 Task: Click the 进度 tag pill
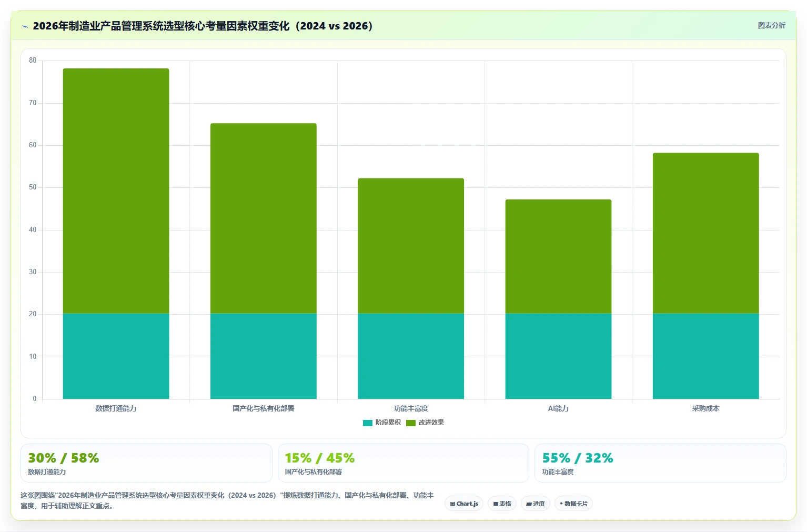tap(536, 504)
